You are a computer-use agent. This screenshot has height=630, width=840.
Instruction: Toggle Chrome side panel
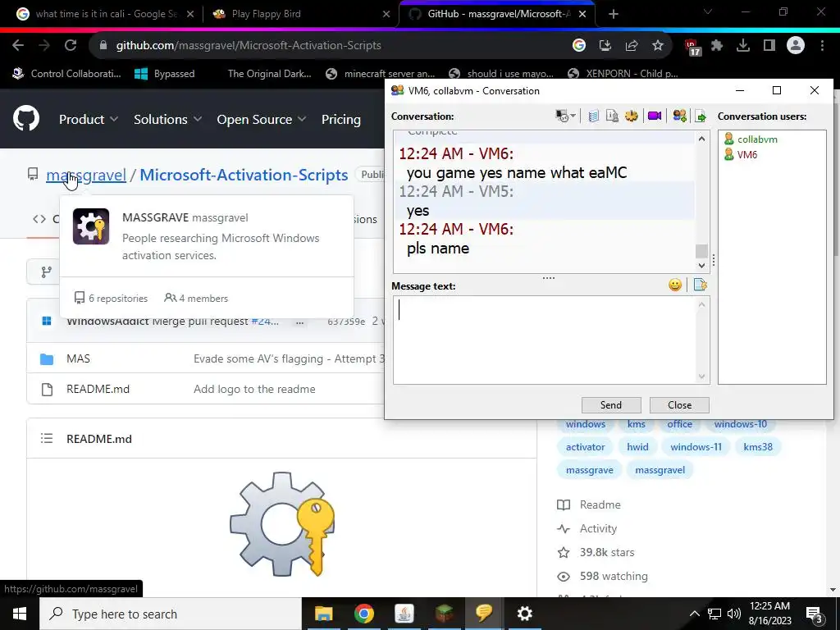(769, 46)
